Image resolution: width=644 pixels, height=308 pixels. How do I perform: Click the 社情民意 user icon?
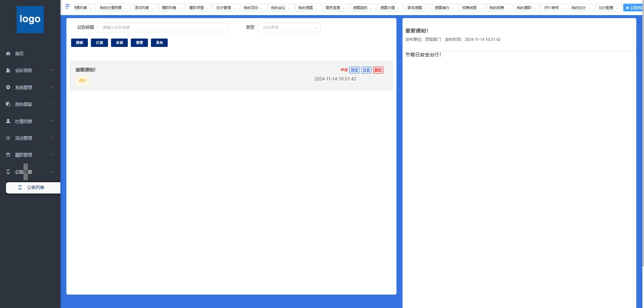coord(8,121)
